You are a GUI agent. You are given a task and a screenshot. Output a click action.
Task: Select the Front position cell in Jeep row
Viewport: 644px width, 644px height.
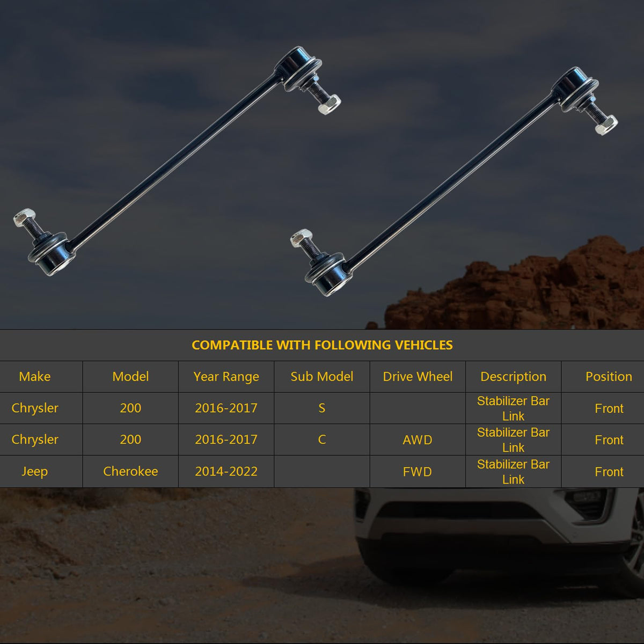pyautogui.click(x=609, y=472)
